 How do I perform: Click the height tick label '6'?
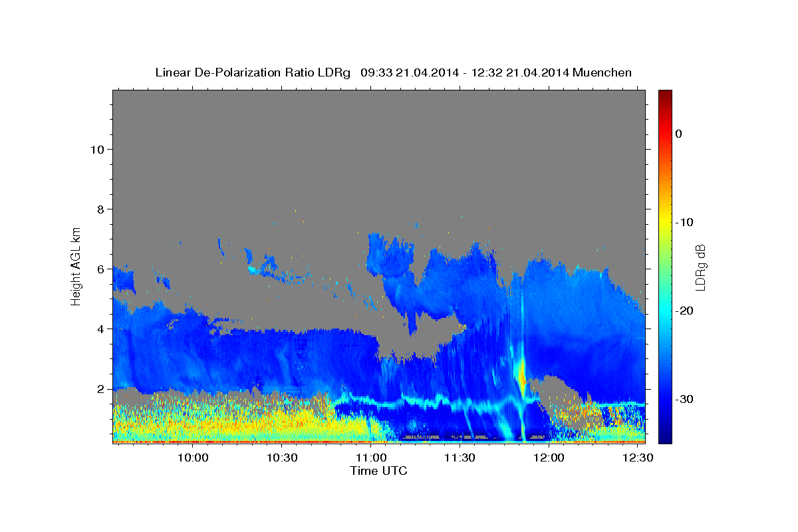pos(100,269)
